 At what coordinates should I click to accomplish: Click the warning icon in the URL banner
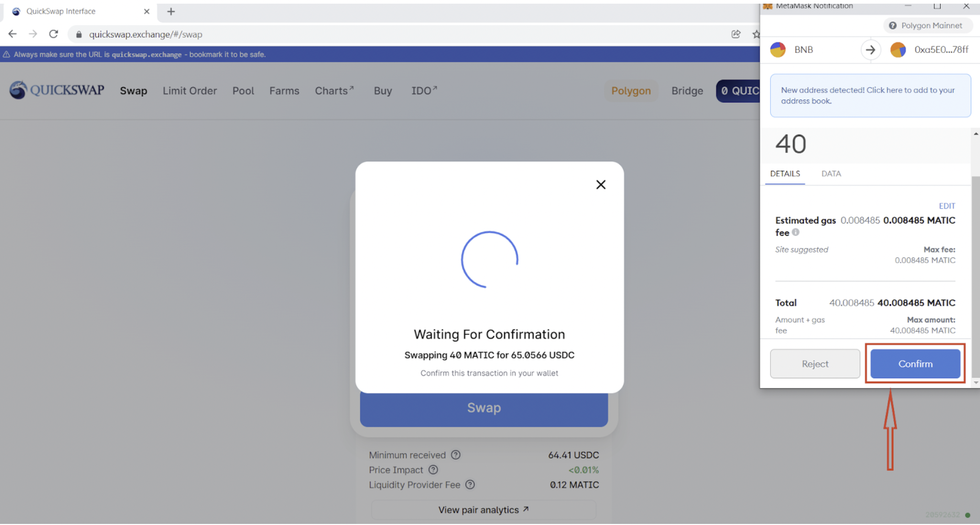click(x=6, y=54)
